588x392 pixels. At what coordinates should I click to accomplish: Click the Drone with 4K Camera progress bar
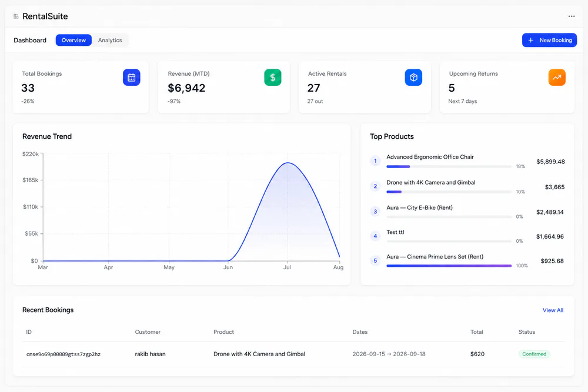(449, 192)
